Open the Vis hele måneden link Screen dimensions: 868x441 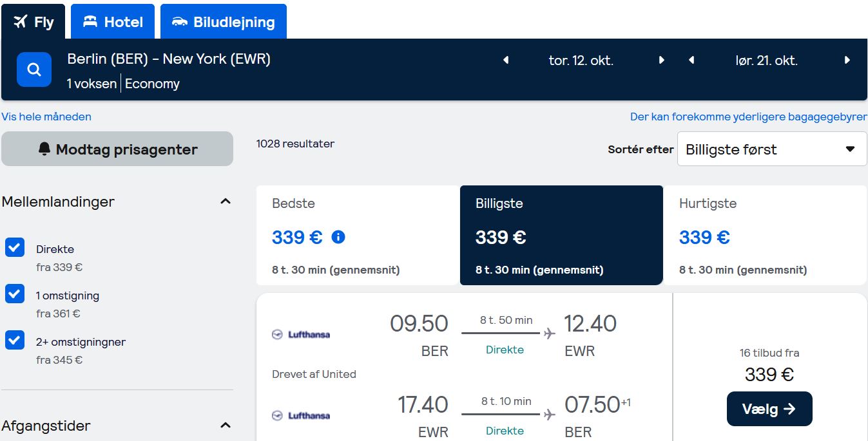pos(46,117)
